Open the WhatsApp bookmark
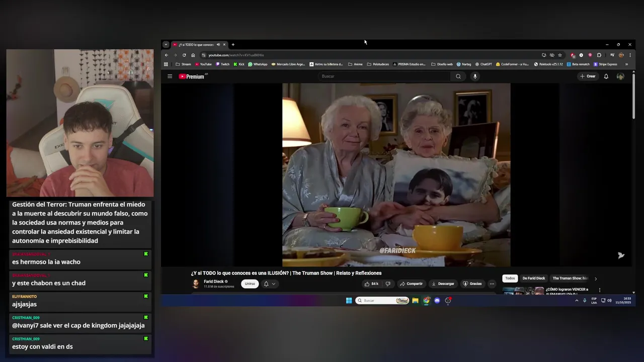This screenshot has height=362, width=644. (x=258, y=64)
